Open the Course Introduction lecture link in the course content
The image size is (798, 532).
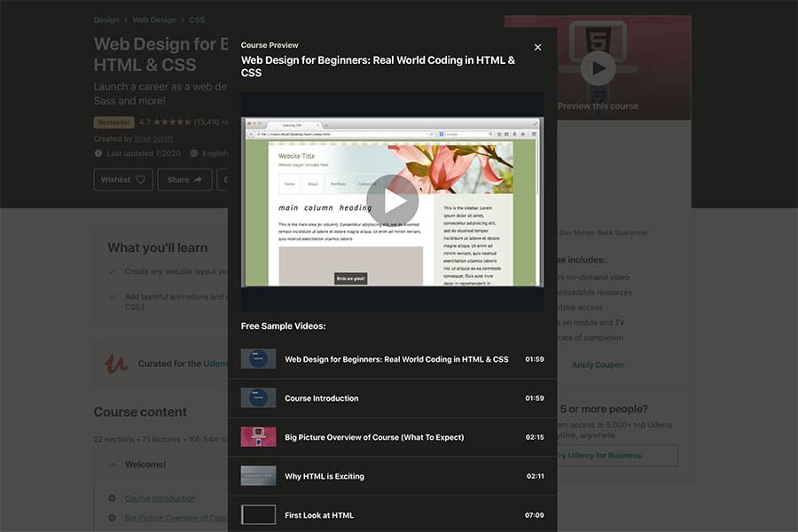(160, 498)
